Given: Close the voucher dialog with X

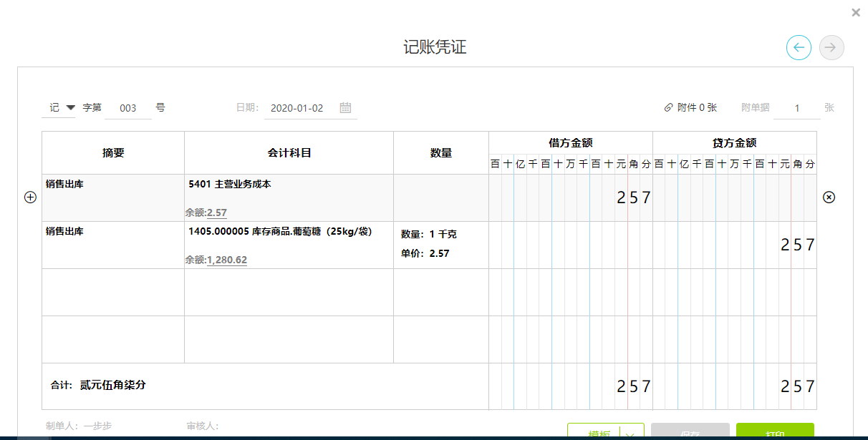Looking at the screenshot, I should coord(856,12).
